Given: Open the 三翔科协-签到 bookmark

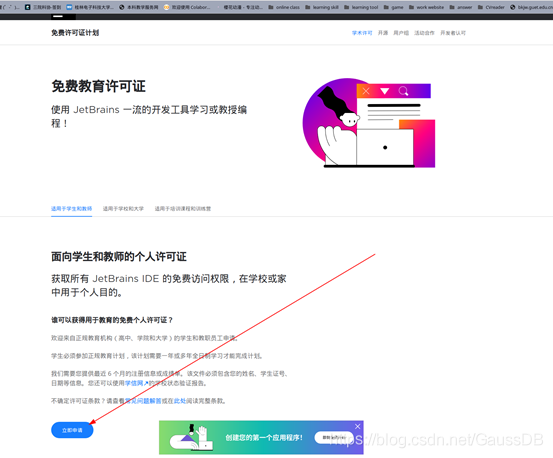Looking at the screenshot, I should (x=43, y=7).
